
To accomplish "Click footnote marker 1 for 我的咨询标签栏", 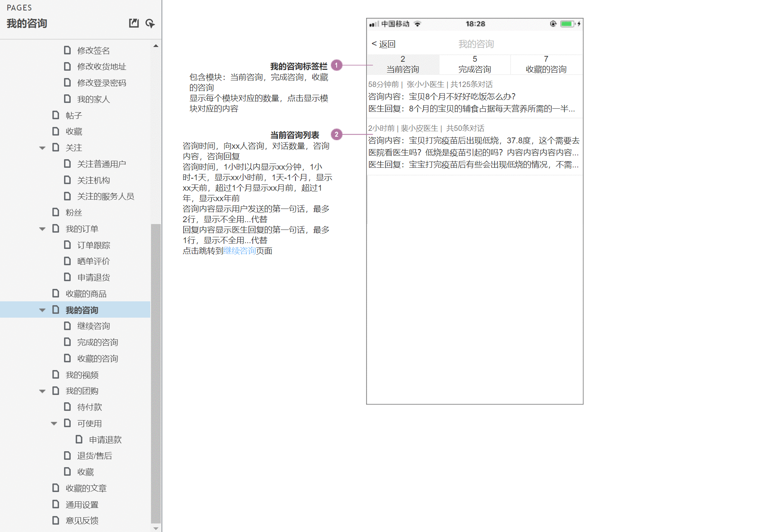I will tap(337, 65).
